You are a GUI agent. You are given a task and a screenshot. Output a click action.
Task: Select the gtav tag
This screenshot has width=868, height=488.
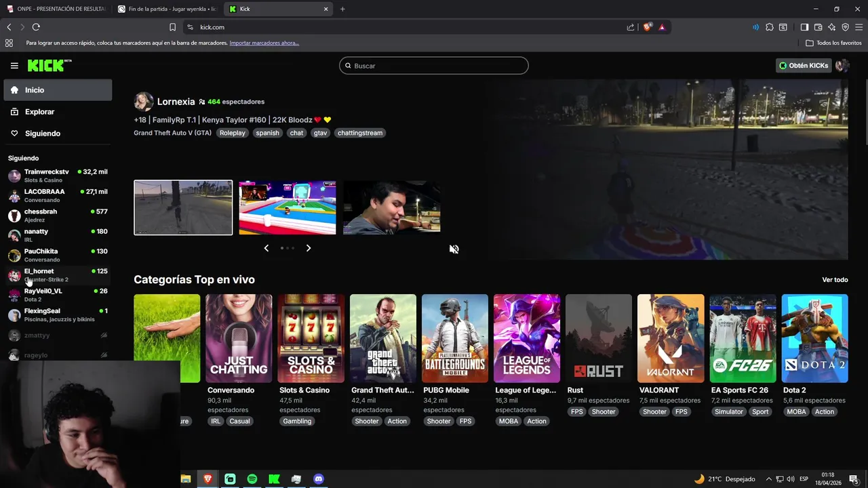click(320, 133)
